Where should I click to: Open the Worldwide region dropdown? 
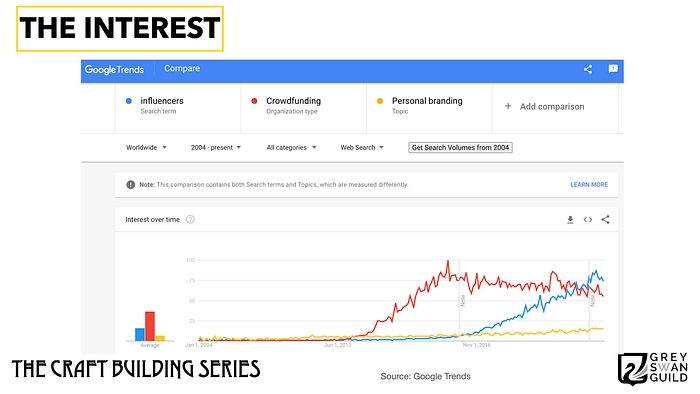(146, 147)
